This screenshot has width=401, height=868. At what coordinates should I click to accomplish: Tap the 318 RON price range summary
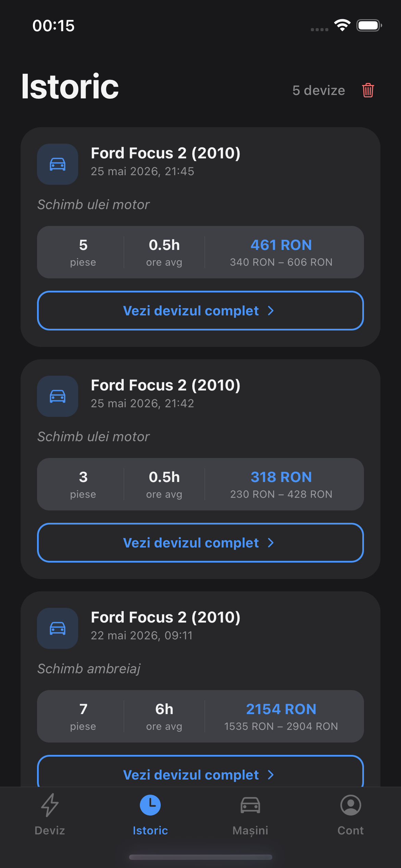point(281,494)
